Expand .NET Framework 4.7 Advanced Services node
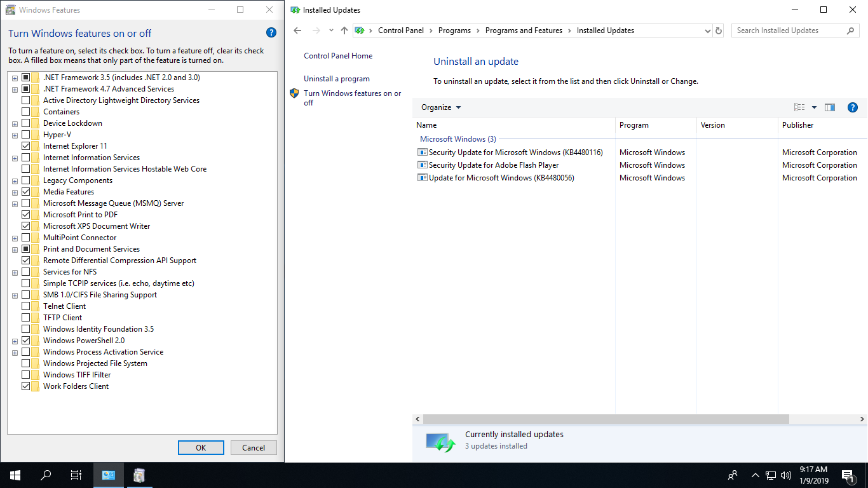868x488 pixels. click(15, 90)
